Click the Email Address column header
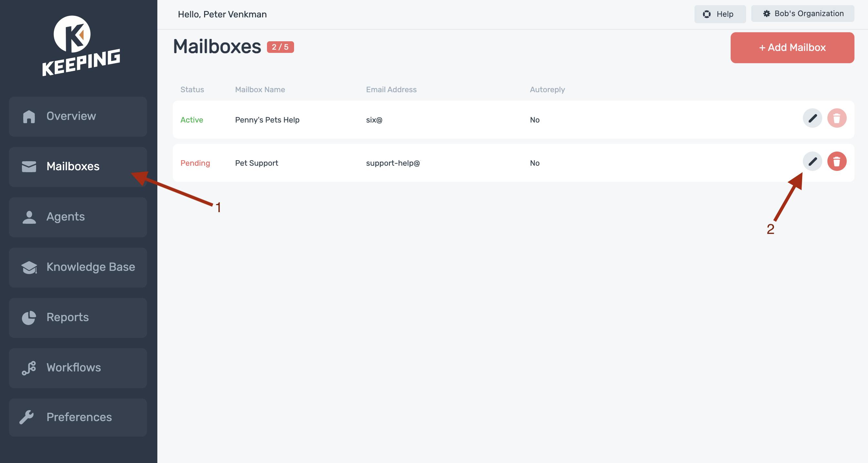This screenshot has height=463, width=868. click(x=391, y=90)
